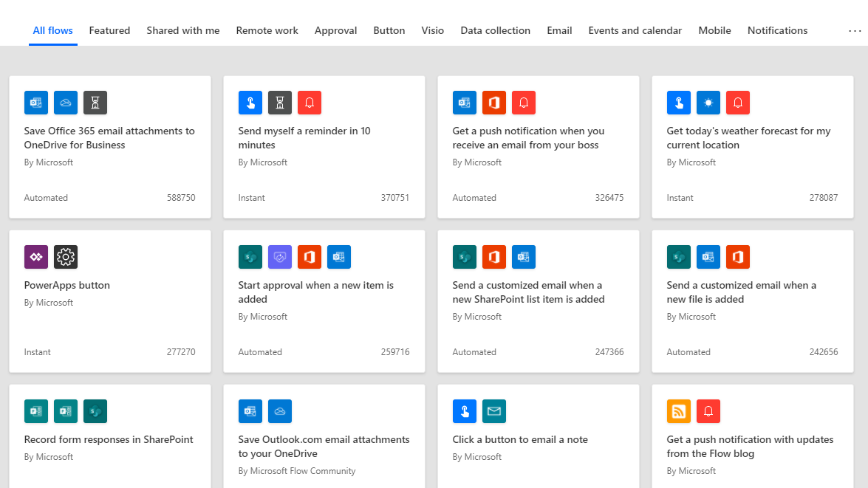Go to the Events and calendar tab
Image resolution: width=868 pixels, height=488 pixels.
pyautogui.click(x=635, y=31)
